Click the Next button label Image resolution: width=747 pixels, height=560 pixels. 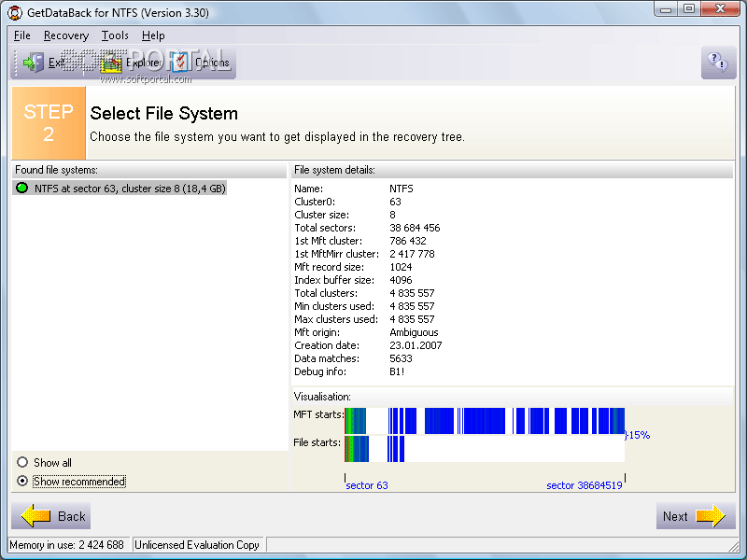(675, 516)
